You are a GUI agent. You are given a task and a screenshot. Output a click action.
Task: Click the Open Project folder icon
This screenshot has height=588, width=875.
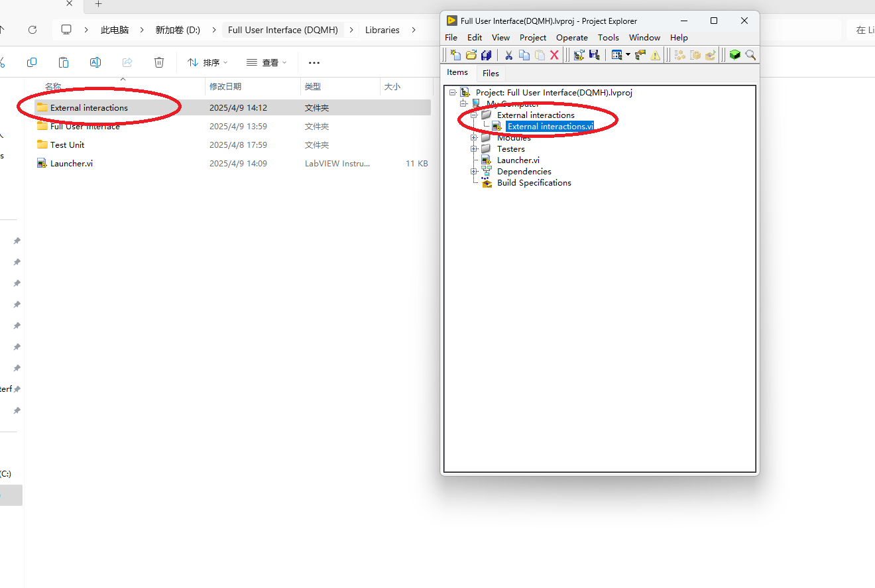click(x=471, y=55)
